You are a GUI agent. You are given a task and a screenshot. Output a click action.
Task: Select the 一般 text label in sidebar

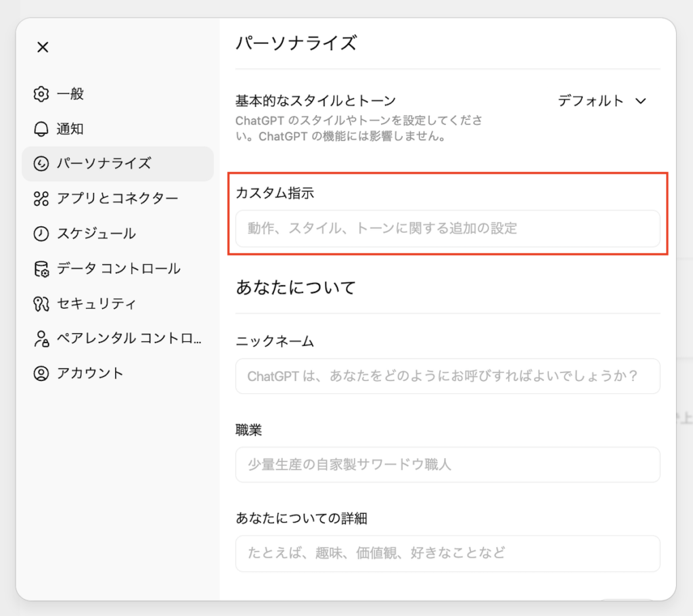pyautogui.click(x=70, y=94)
